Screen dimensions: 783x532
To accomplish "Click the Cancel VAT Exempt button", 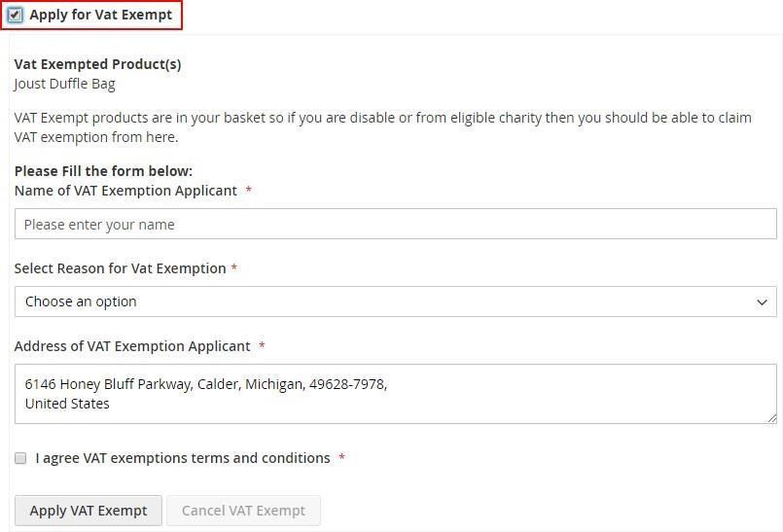I will 243,511.
